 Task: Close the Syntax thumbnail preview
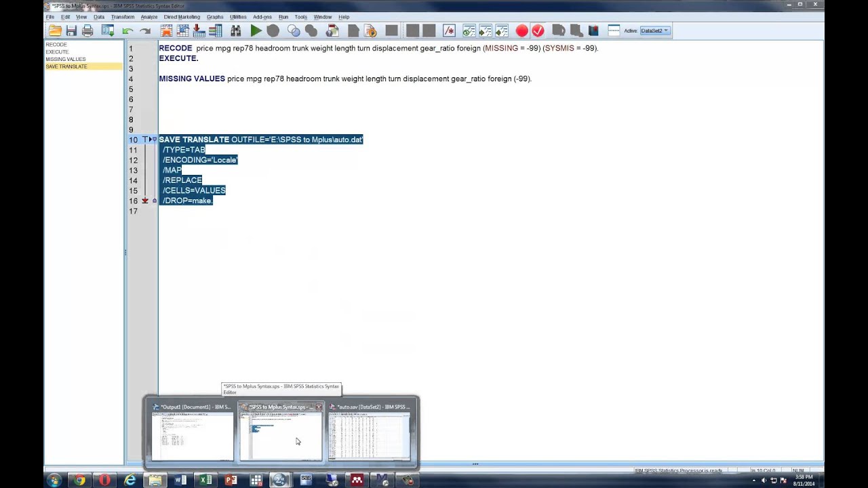319,407
